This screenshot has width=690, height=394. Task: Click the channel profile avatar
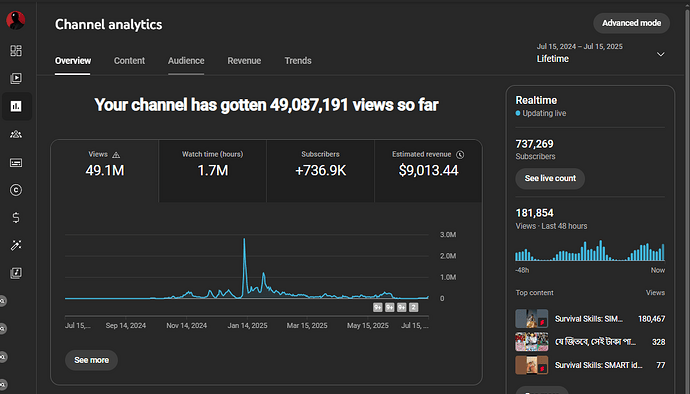point(15,20)
